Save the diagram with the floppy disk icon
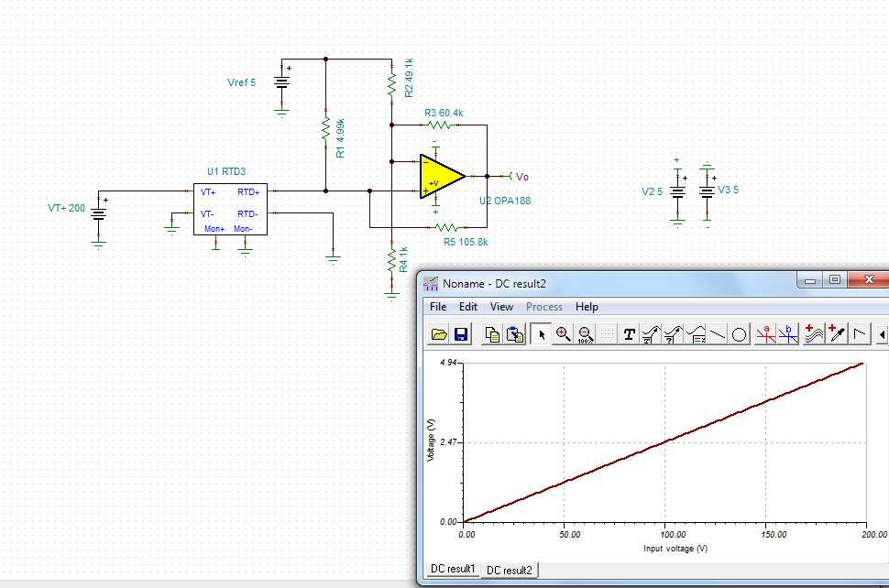889x588 pixels. [x=461, y=335]
